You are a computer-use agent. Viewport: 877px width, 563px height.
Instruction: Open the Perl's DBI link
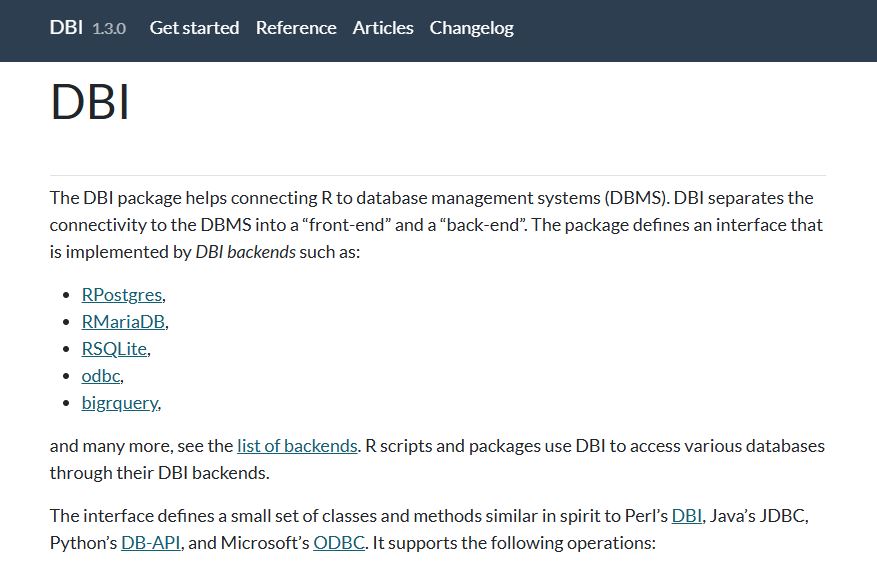click(686, 517)
